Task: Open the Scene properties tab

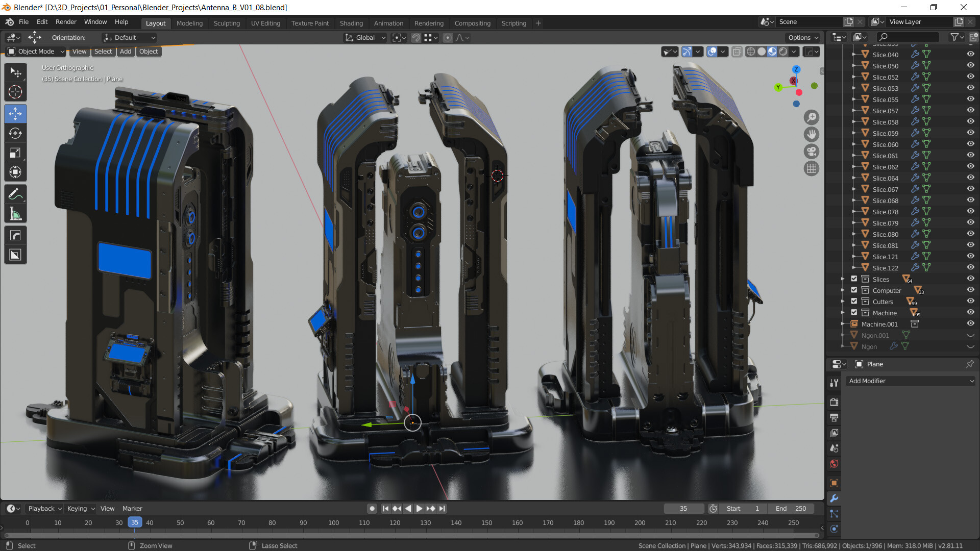Action: click(834, 448)
